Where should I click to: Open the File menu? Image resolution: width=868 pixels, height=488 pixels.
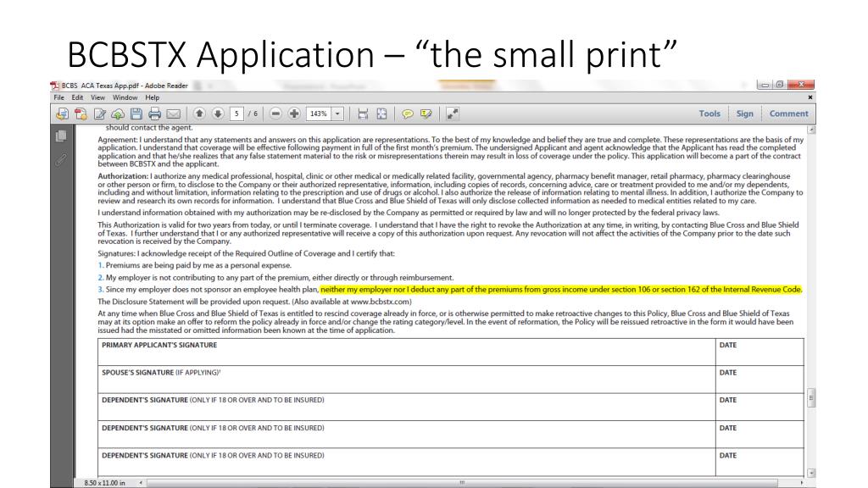point(58,97)
